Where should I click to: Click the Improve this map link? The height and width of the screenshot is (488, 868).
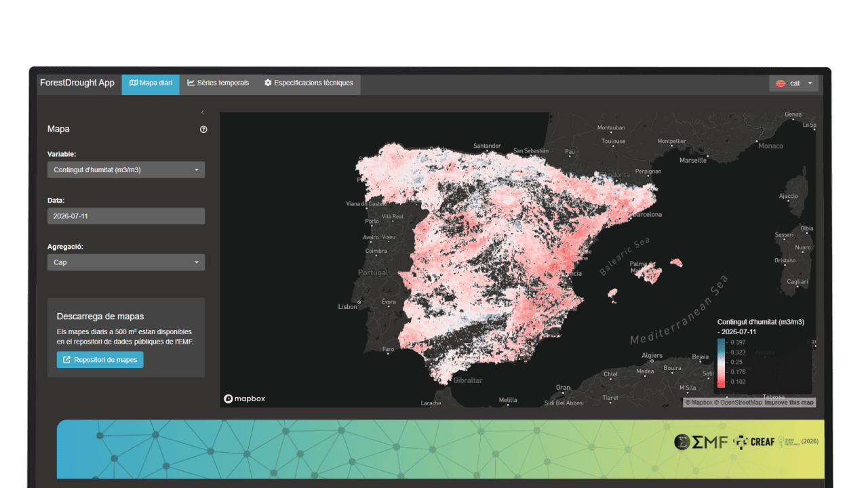[789, 403]
